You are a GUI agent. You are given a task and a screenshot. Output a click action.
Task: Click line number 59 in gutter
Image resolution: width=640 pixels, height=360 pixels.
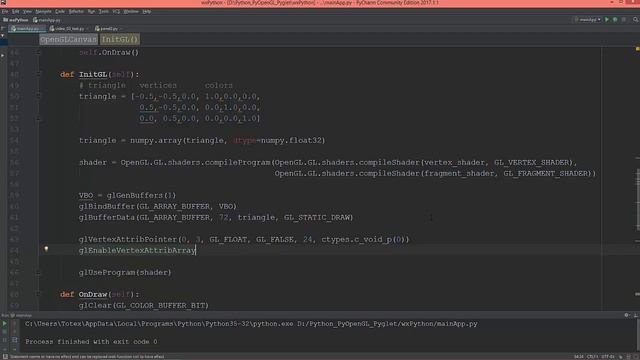14,196
